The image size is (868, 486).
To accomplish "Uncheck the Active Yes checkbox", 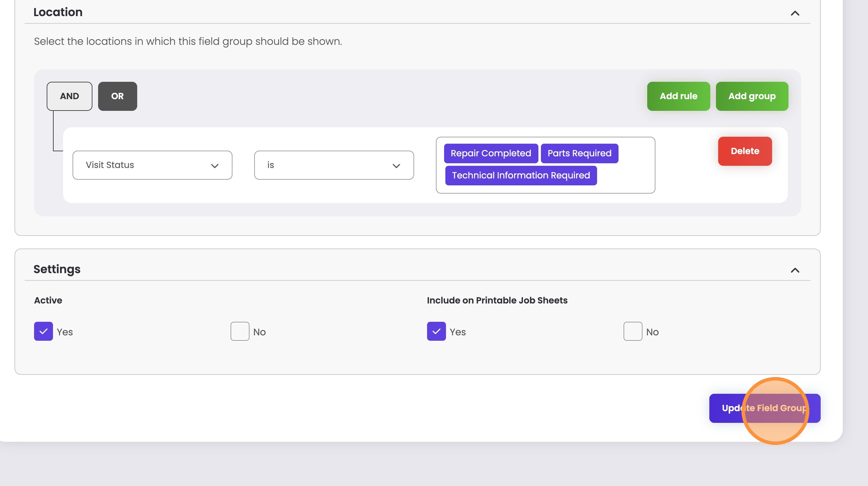I will pyautogui.click(x=44, y=331).
